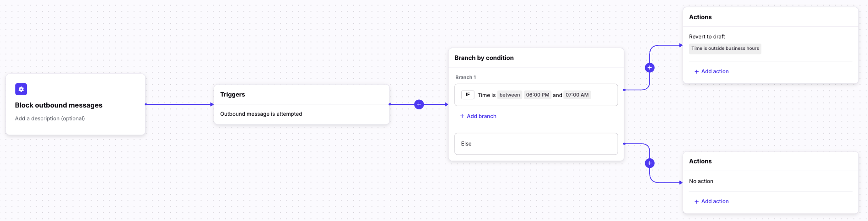Click the 'Block outbound messages' title
This screenshot has width=868, height=221.
(59, 105)
